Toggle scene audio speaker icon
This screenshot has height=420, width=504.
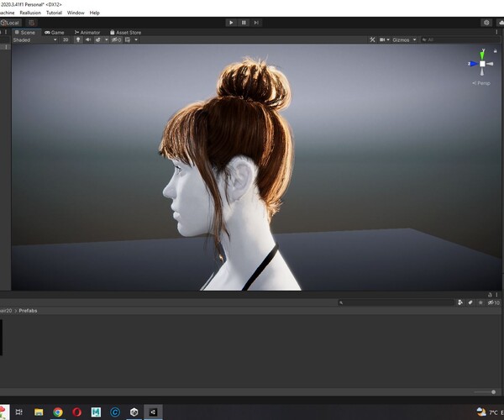click(88, 39)
